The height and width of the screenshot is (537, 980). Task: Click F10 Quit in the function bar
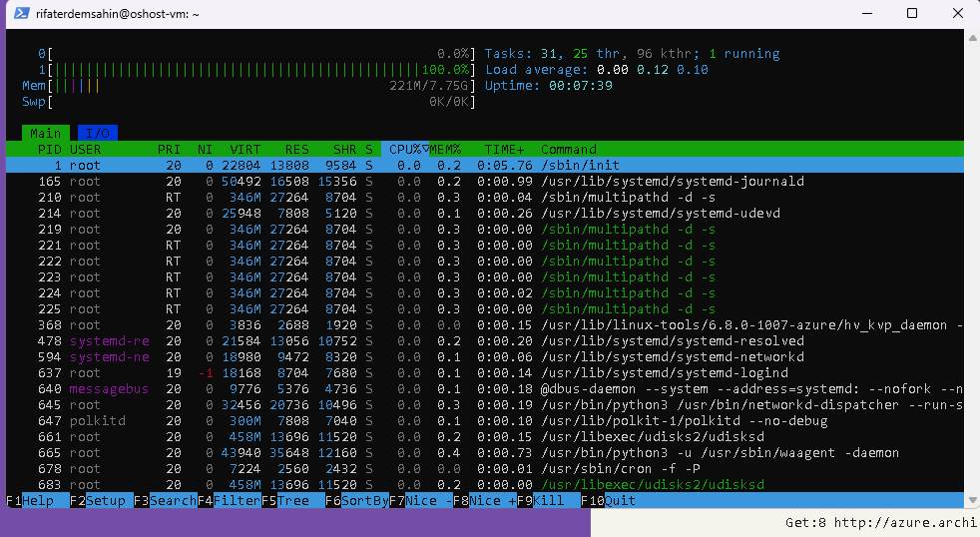point(608,501)
